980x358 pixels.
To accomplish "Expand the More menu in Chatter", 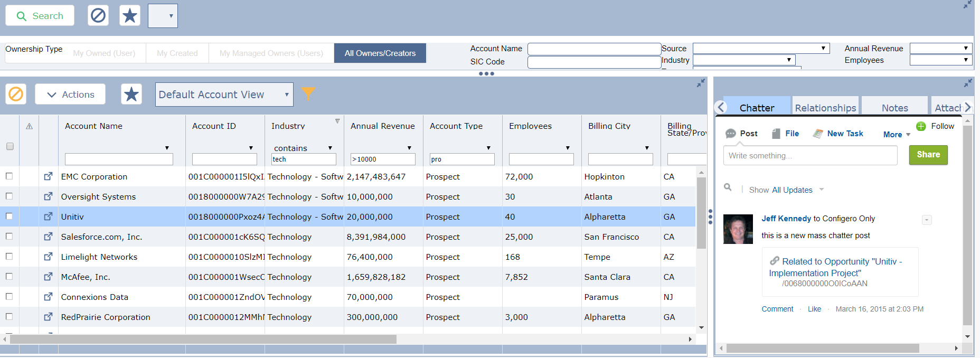I will click(x=897, y=134).
